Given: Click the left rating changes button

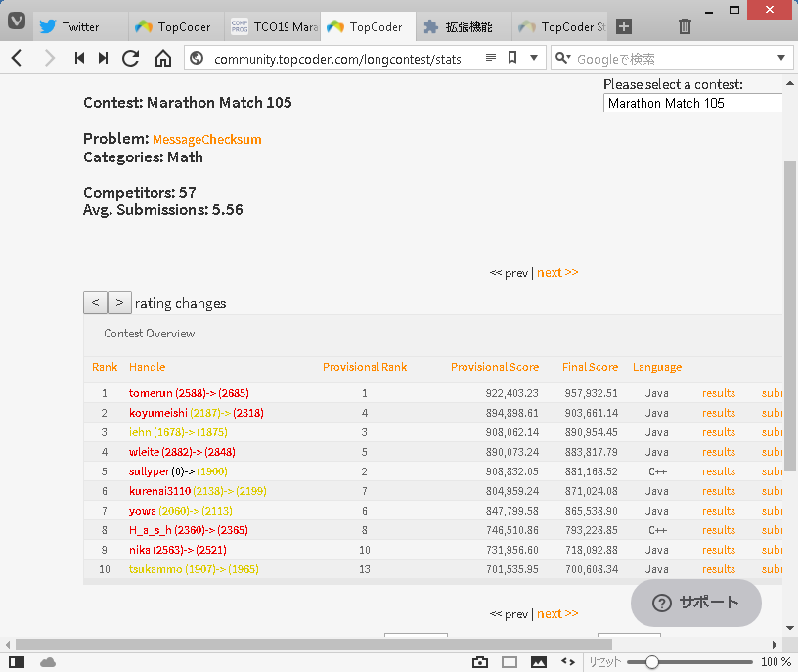Looking at the screenshot, I should point(95,302).
